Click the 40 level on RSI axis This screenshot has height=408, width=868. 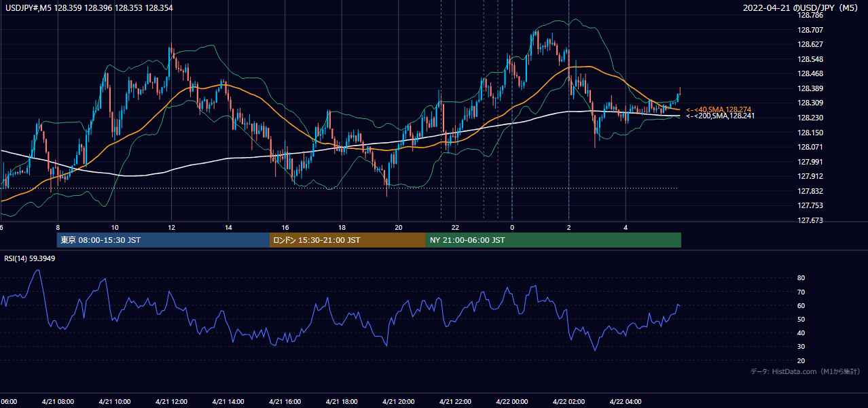(x=801, y=333)
